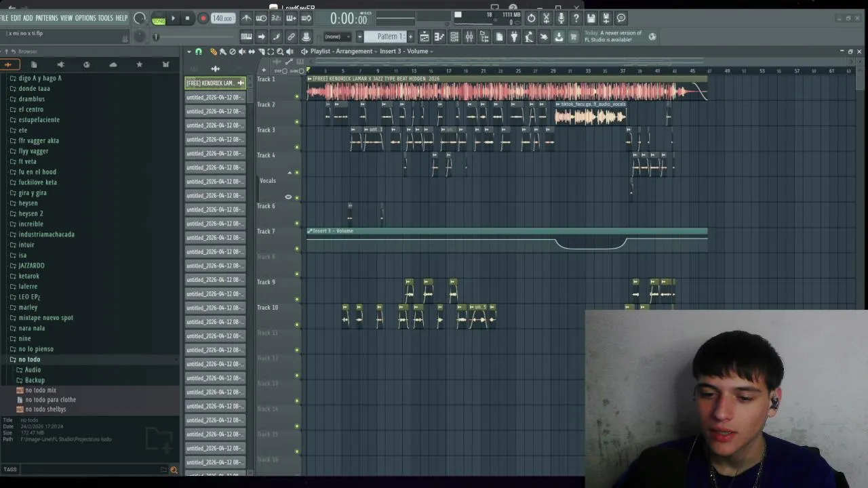Open the (none) snap selector dropdown

(x=338, y=37)
